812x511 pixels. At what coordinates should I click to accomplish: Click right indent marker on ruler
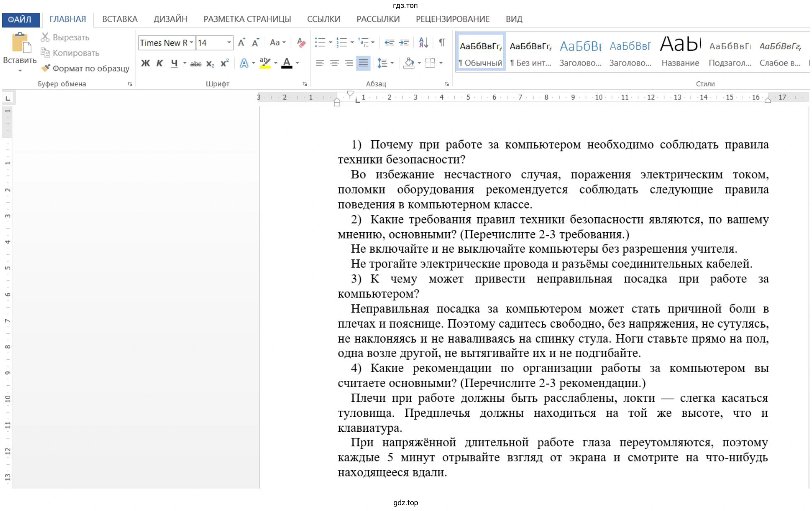(768, 100)
